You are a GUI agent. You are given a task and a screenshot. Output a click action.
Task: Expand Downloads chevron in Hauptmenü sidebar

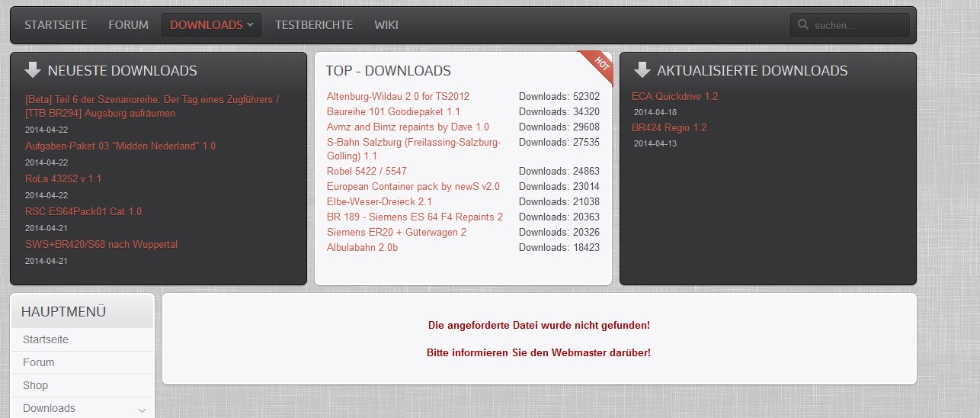(x=142, y=410)
